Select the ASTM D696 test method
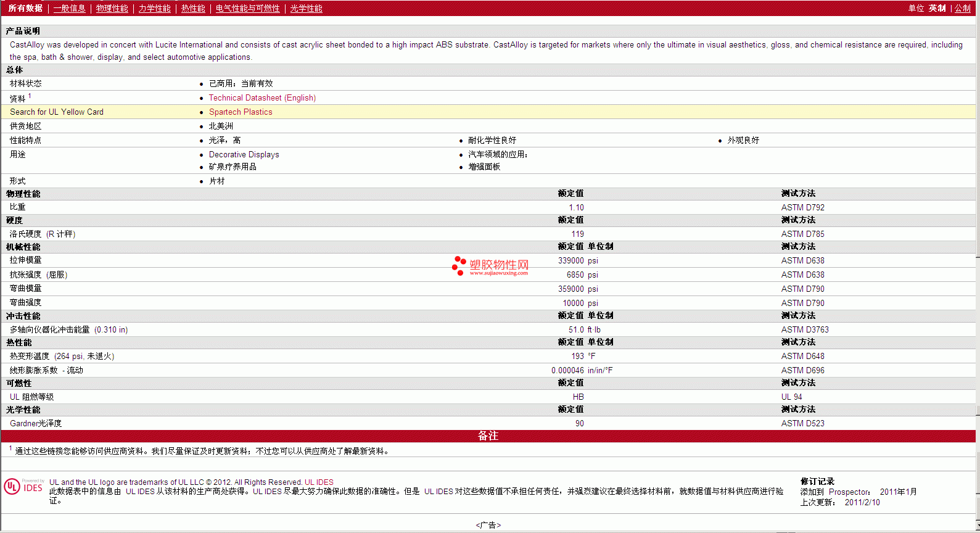 803,370
